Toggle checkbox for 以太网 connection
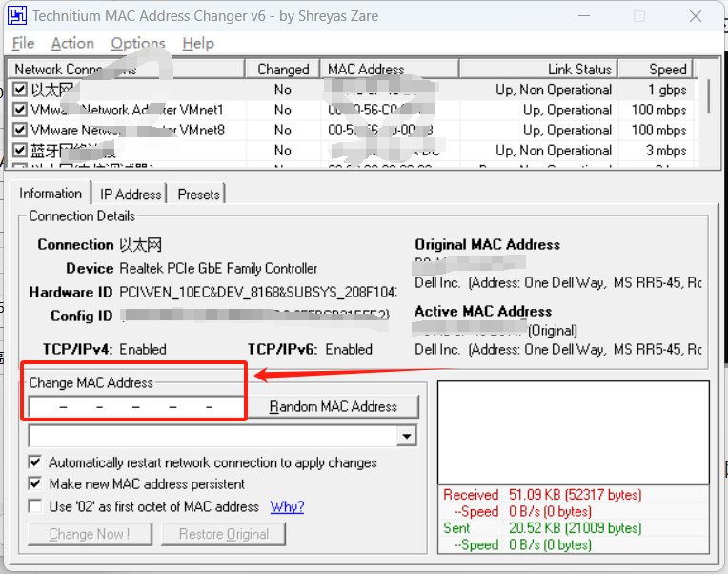 pos(19,90)
